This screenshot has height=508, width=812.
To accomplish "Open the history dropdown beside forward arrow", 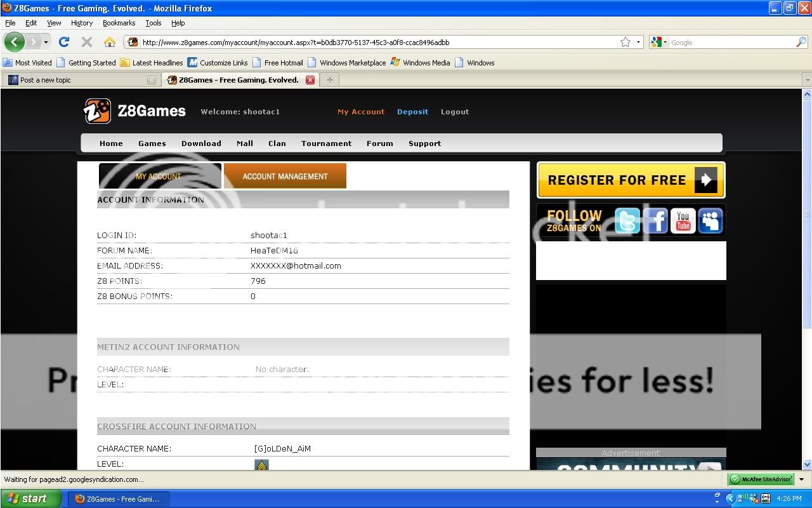I will tap(46, 43).
